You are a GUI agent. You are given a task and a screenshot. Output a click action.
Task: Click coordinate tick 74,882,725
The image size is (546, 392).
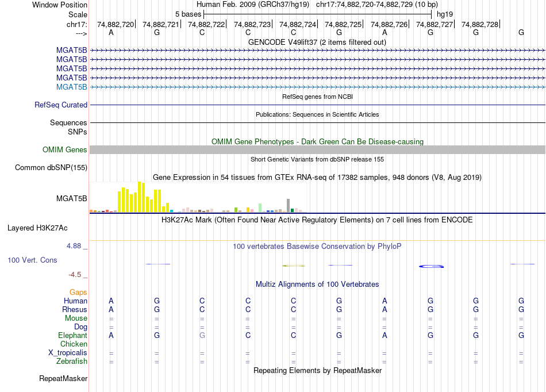[343, 24]
